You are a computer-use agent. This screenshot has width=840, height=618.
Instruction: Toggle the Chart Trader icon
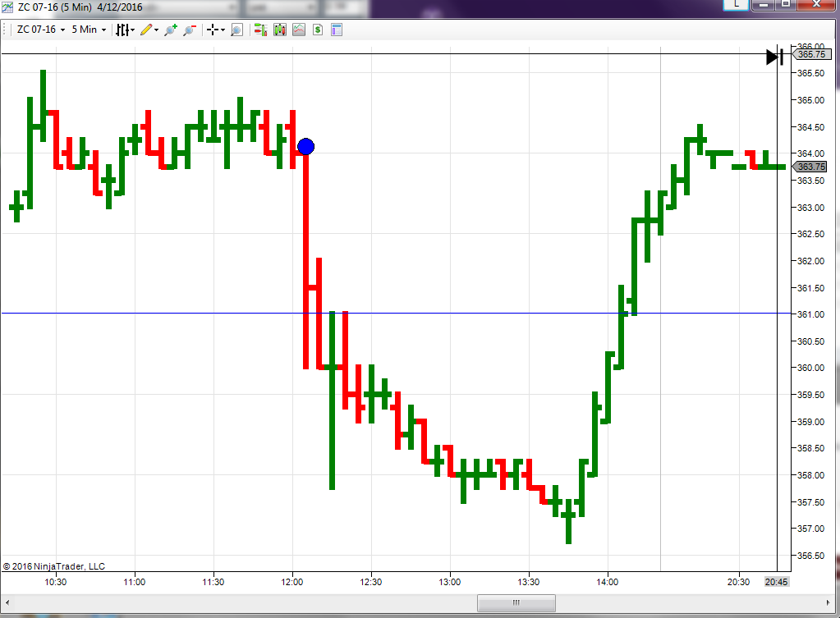pyautogui.click(x=260, y=30)
